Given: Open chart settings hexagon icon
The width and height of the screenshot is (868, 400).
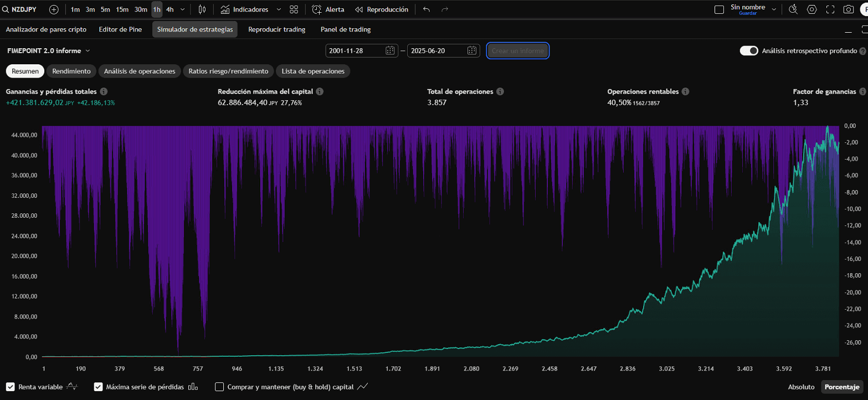Looking at the screenshot, I should (811, 9).
